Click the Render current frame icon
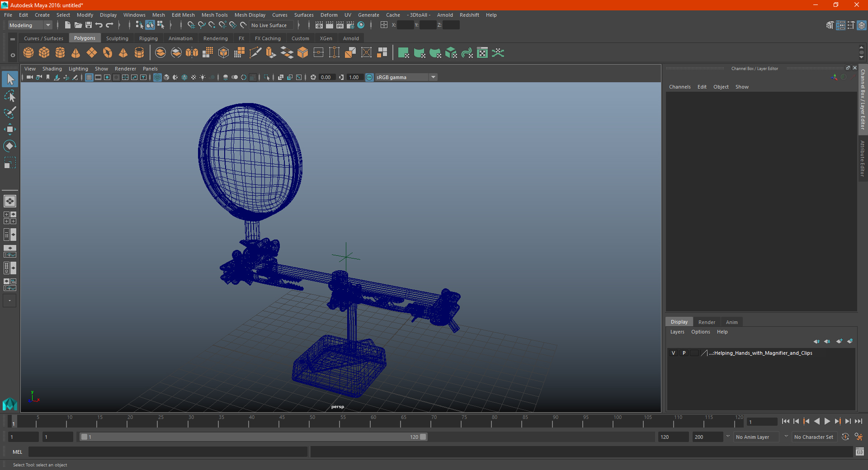Screen dimensions: 868x470 point(330,25)
